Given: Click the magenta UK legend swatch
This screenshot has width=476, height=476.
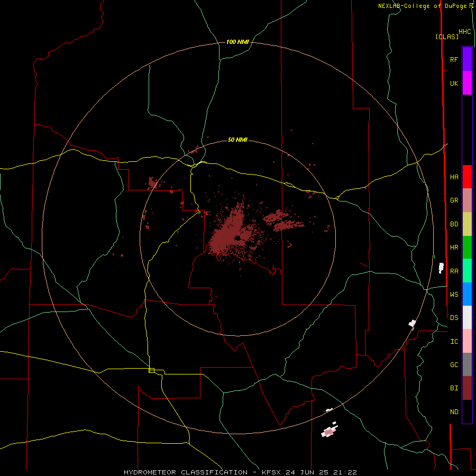Looking at the screenshot, I should click(467, 83).
